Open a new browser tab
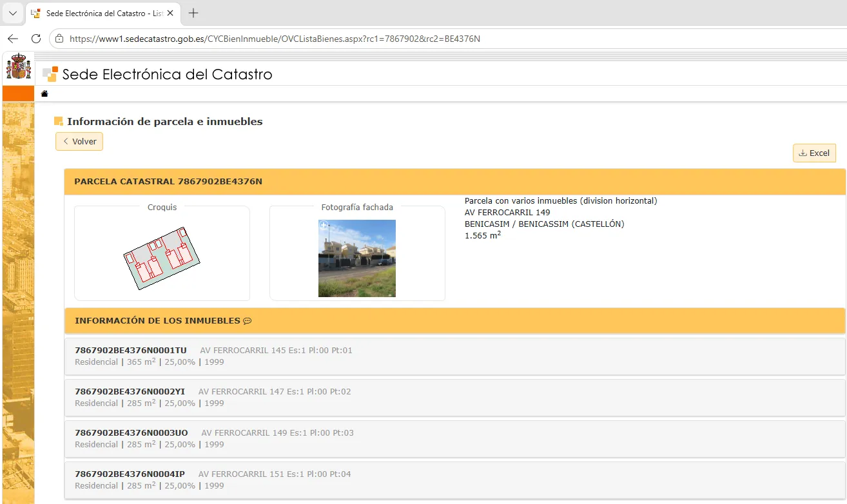Viewport: 847px width, 504px height. [193, 13]
